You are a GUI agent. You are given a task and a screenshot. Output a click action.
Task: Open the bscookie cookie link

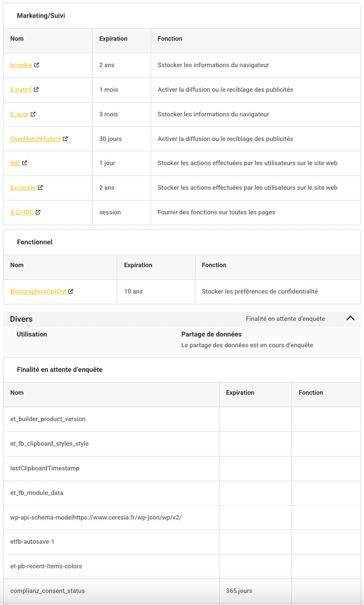point(23,187)
